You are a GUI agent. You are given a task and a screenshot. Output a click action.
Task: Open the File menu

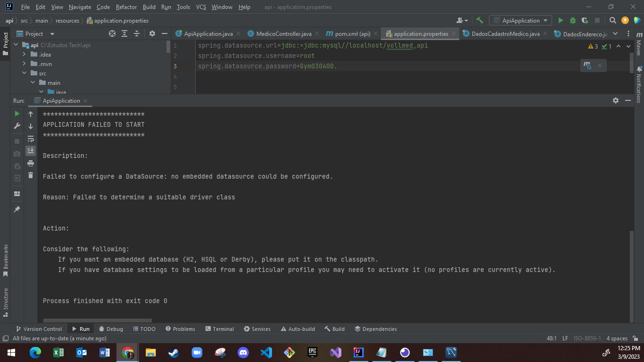click(x=25, y=7)
